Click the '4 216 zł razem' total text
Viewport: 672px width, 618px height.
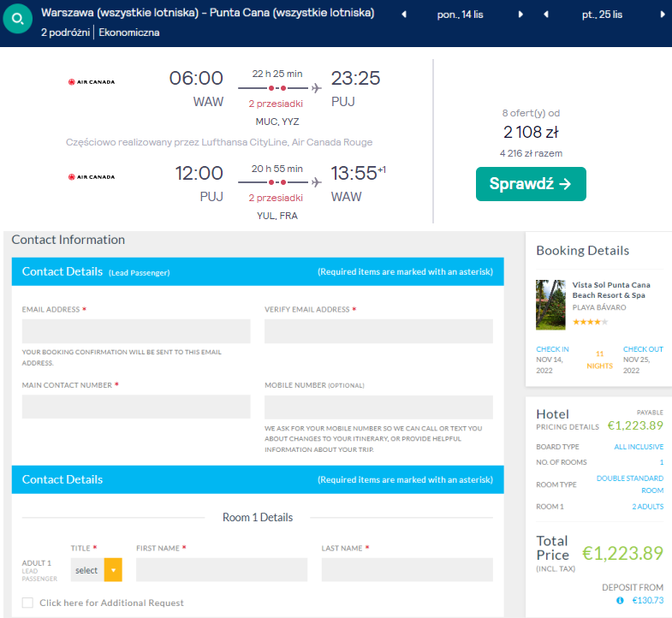tap(531, 153)
